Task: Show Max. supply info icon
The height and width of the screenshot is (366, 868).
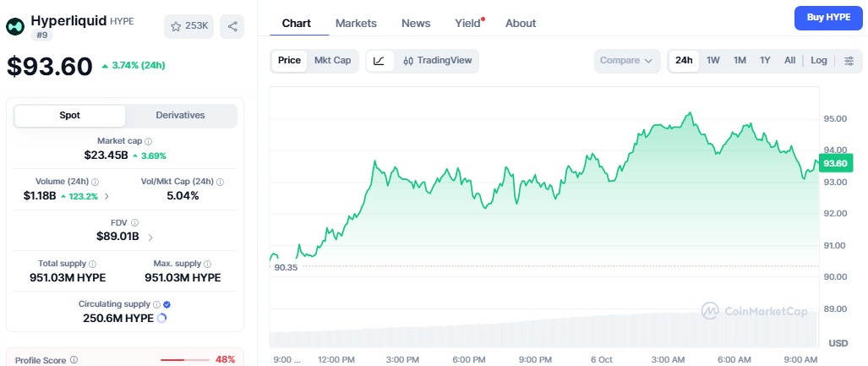Action: tap(208, 264)
